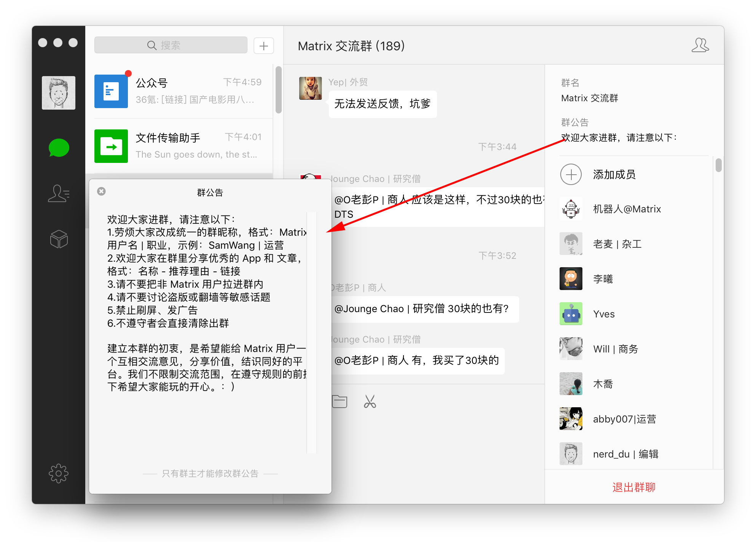Image resolution: width=756 pixels, height=542 pixels.
Task: Click group notice text 欢迎大家进群 in side panel
Action: click(619, 138)
